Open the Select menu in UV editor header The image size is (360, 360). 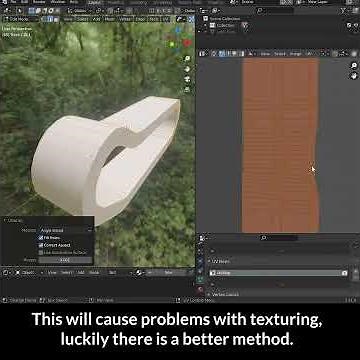(280, 53)
